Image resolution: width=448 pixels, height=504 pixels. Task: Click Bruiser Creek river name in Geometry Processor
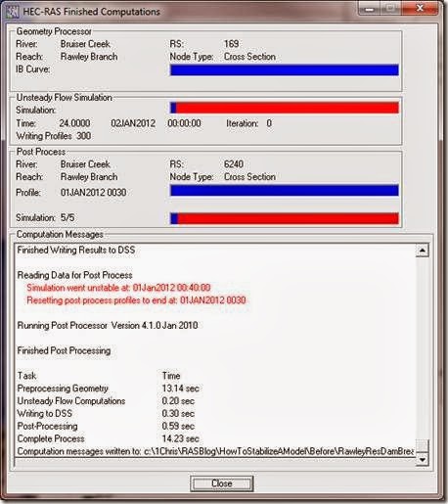pyautogui.click(x=85, y=44)
